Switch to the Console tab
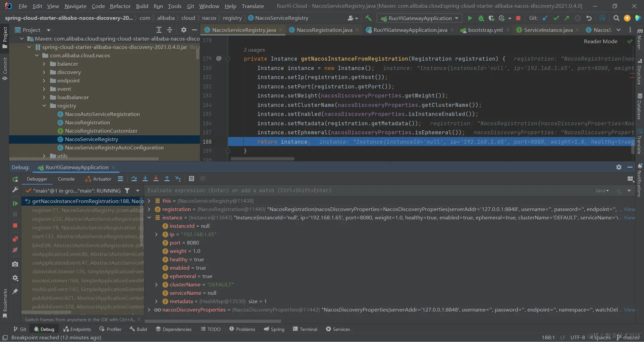 (x=66, y=179)
